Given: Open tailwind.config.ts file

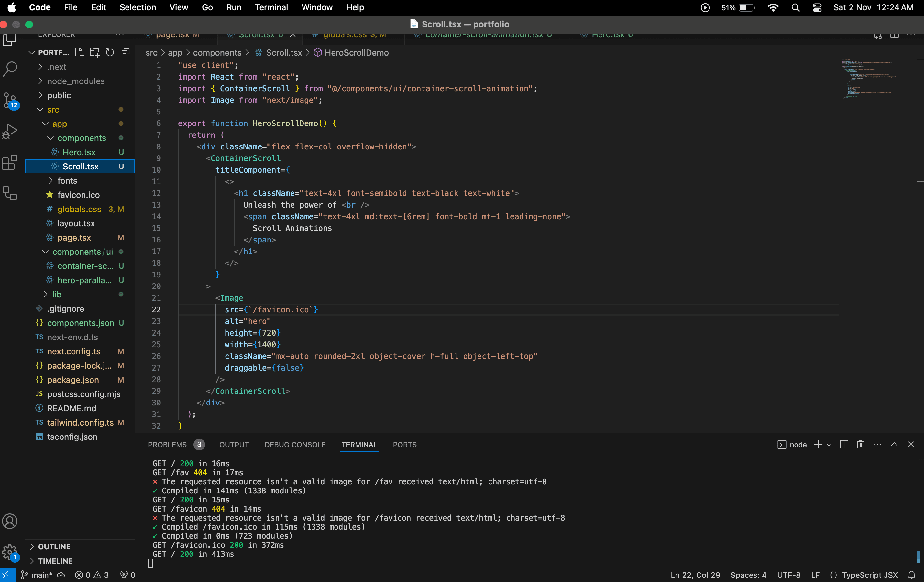Looking at the screenshot, I should (80, 423).
